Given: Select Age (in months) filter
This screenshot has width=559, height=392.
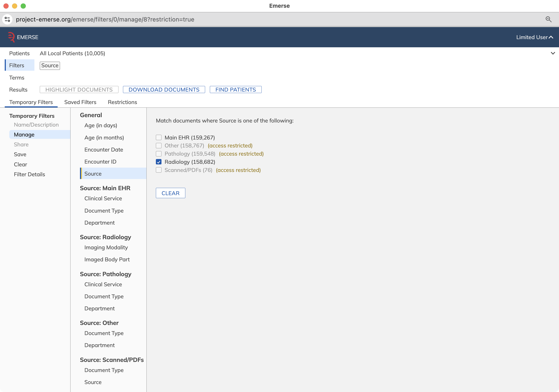Looking at the screenshot, I should click(x=104, y=138).
